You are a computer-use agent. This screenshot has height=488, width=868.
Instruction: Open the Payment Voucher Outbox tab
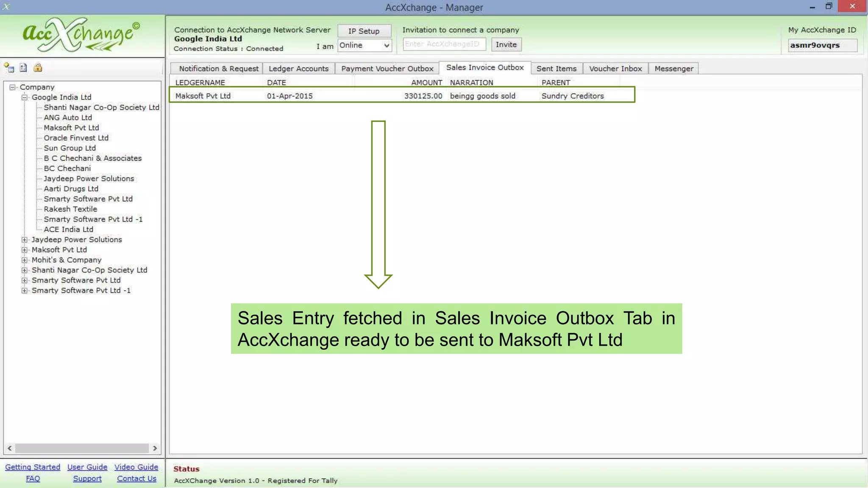click(x=387, y=69)
